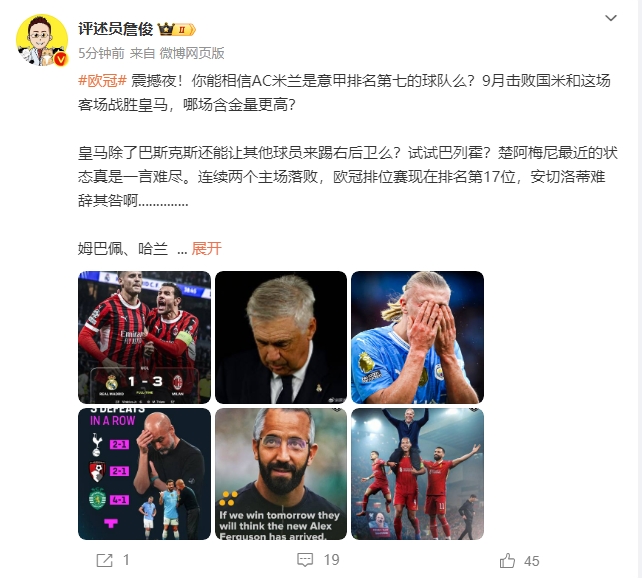Open the post options chevron menu
This screenshot has width=642, height=578.
(610, 18)
